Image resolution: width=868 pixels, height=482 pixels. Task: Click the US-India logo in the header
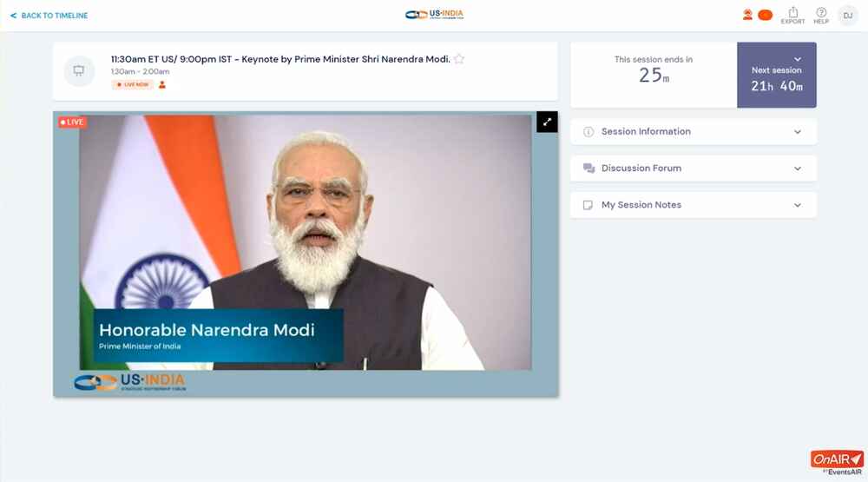tap(435, 15)
